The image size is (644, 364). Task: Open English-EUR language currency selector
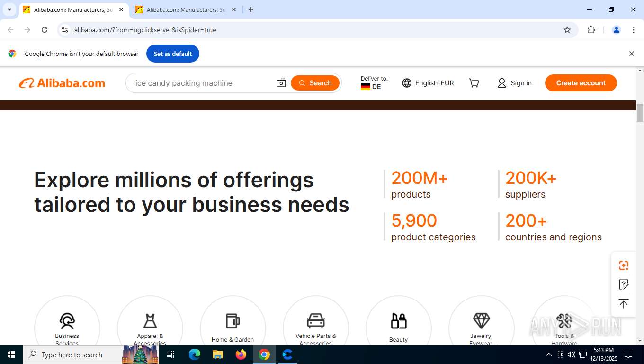(x=428, y=83)
